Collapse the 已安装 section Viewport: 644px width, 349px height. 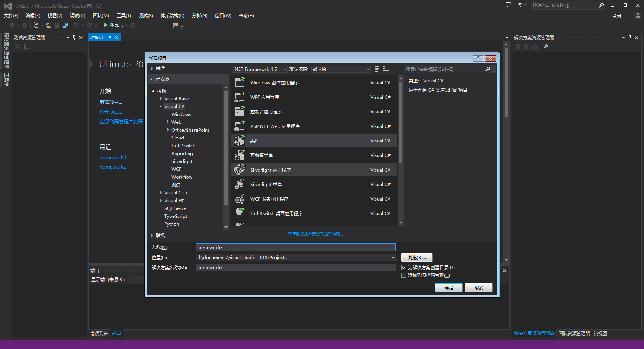tap(152, 79)
